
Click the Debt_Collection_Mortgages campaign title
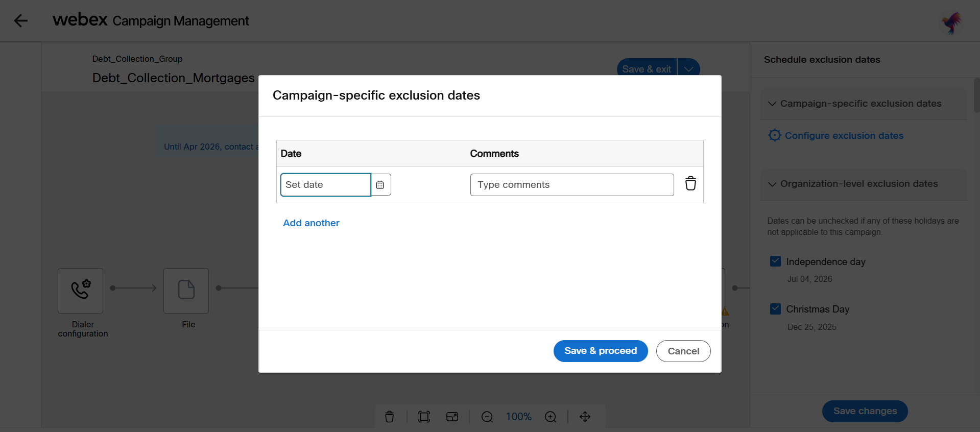(x=173, y=78)
